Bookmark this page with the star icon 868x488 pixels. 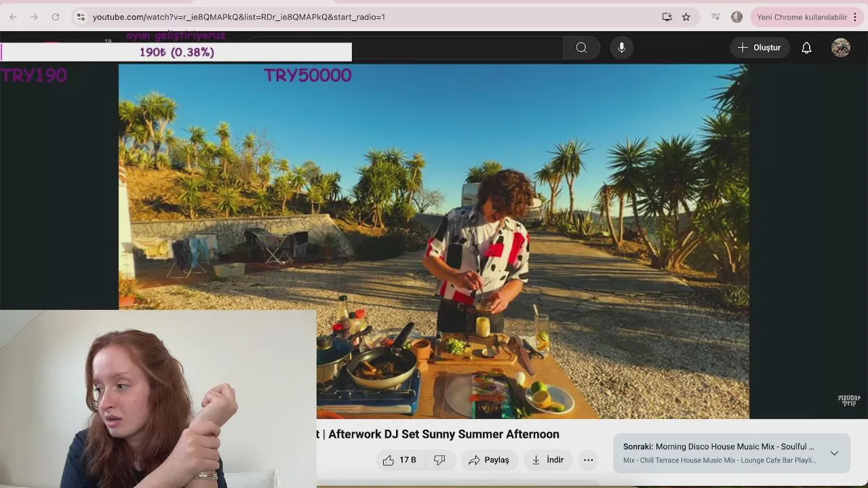click(686, 17)
